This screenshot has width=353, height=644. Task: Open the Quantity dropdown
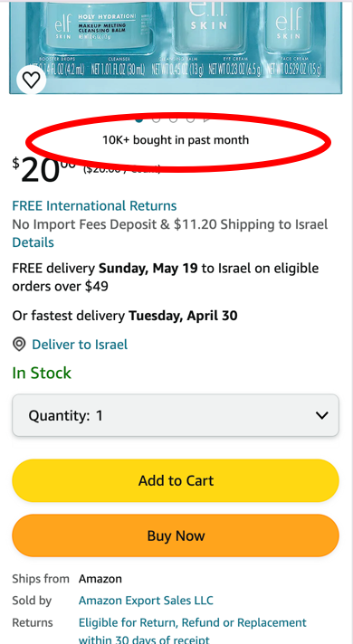(176, 415)
